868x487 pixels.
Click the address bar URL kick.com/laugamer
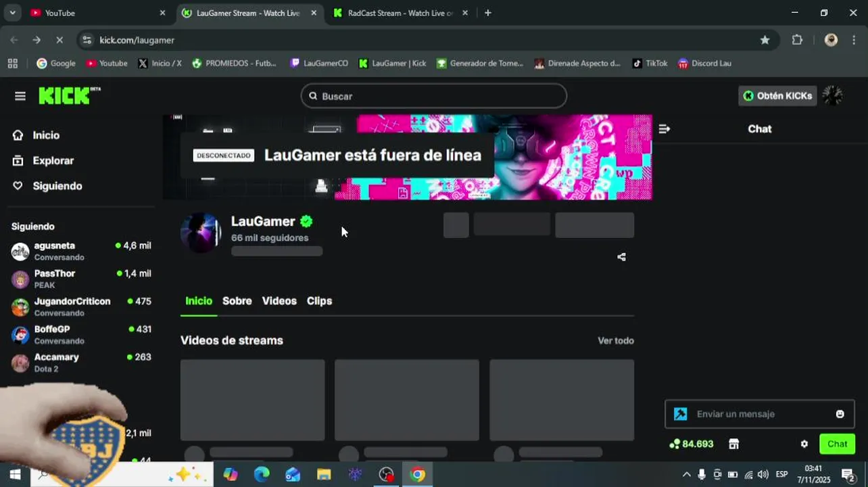point(137,40)
